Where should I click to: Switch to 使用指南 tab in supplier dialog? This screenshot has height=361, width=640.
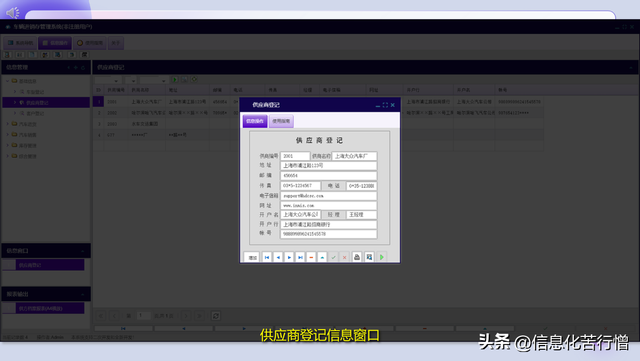[281, 121]
